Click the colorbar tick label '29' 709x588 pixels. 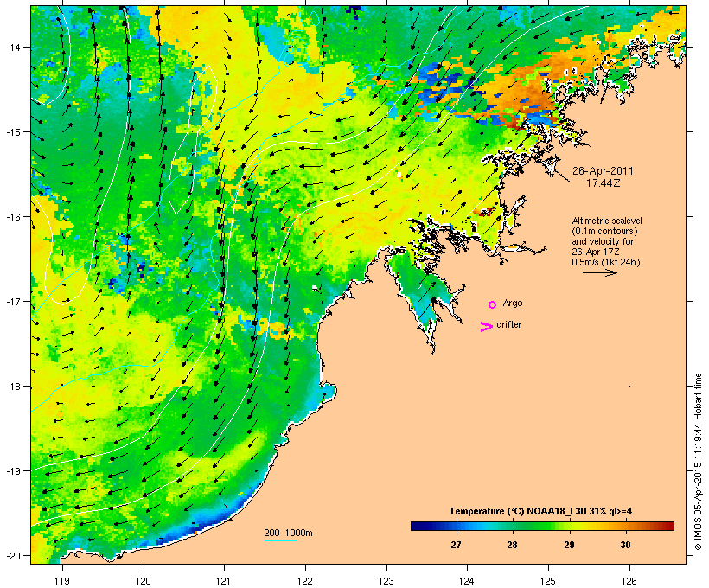tap(569, 545)
